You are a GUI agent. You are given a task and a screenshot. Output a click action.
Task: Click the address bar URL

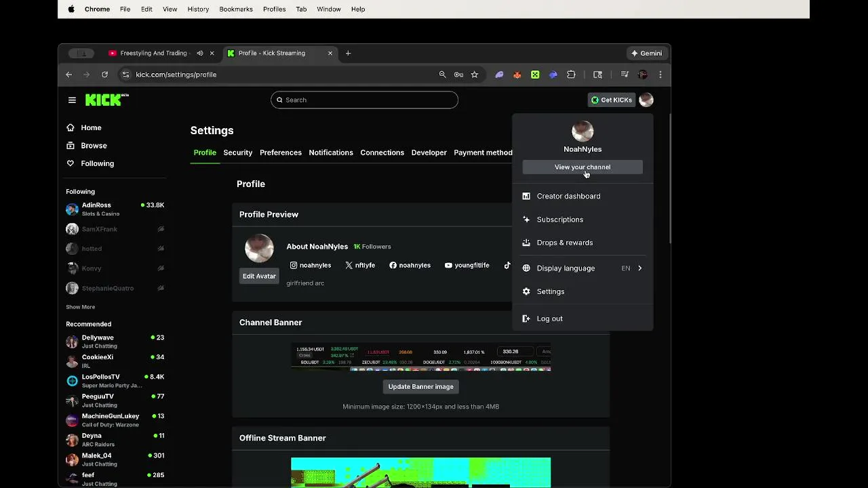tap(176, 75)
